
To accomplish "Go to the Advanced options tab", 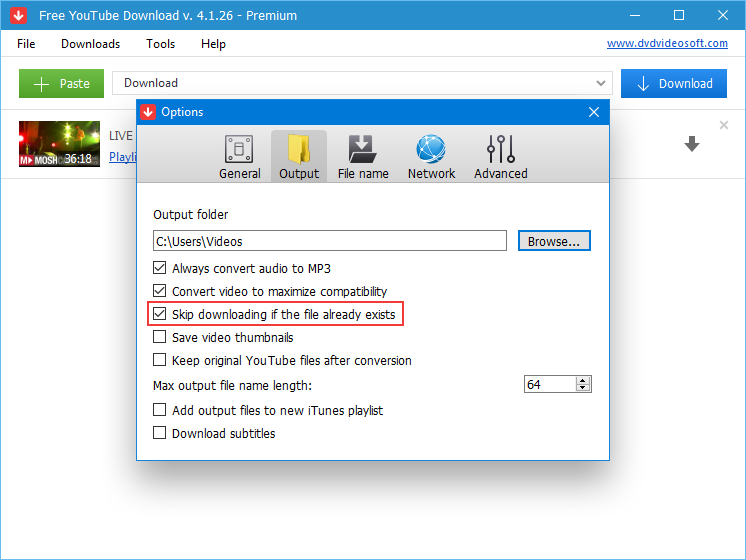I will coord(501,157).
